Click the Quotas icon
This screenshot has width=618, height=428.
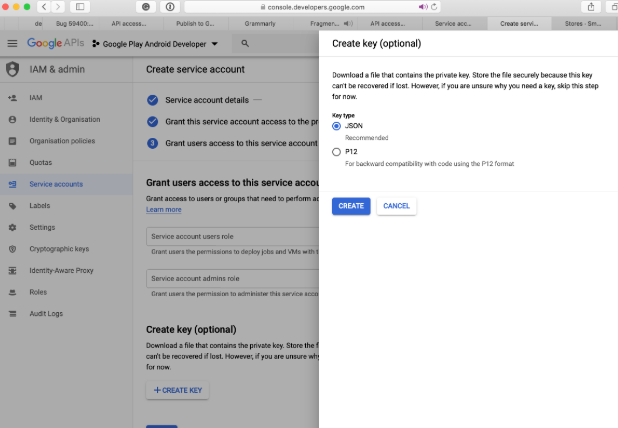tap(13, 162)
